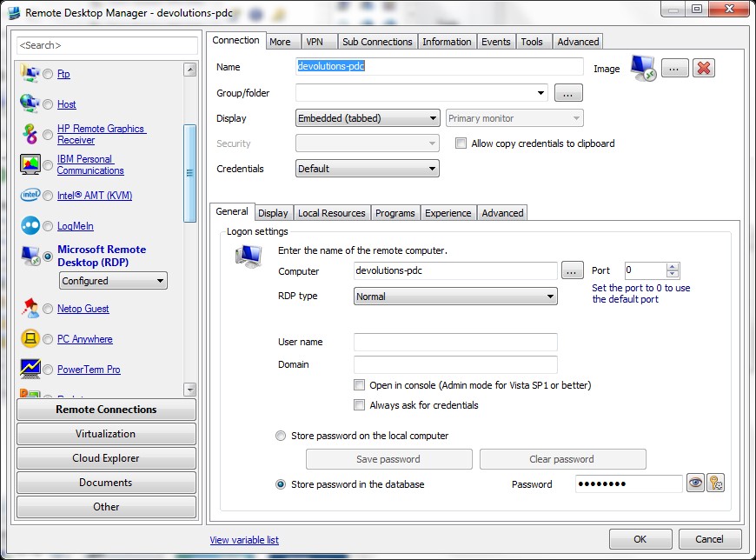756x560 pixels.
Task: Click the Intel AMT (KVM) icon
Action: tap(30, 196)
